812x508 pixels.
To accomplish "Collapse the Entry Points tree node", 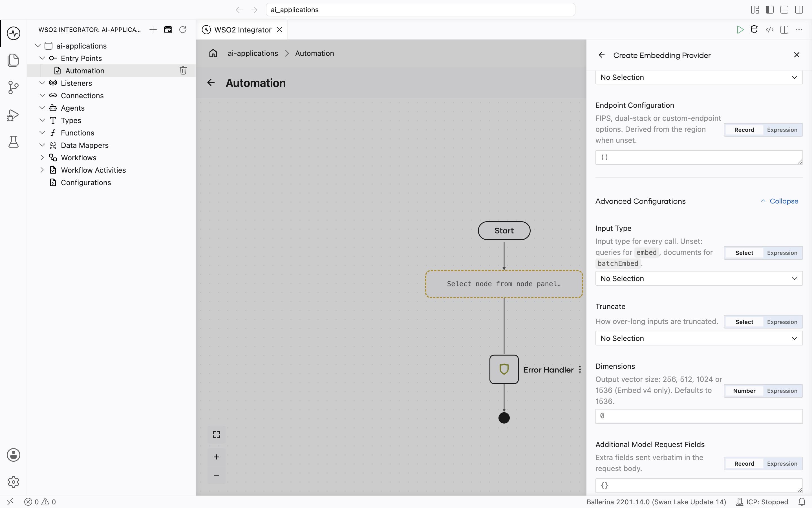I will coord(42,58).
